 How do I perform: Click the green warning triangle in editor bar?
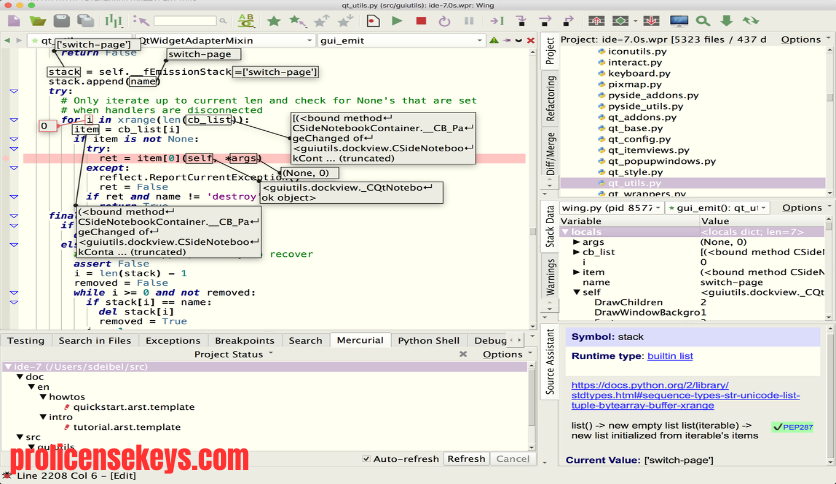[494, 41]
